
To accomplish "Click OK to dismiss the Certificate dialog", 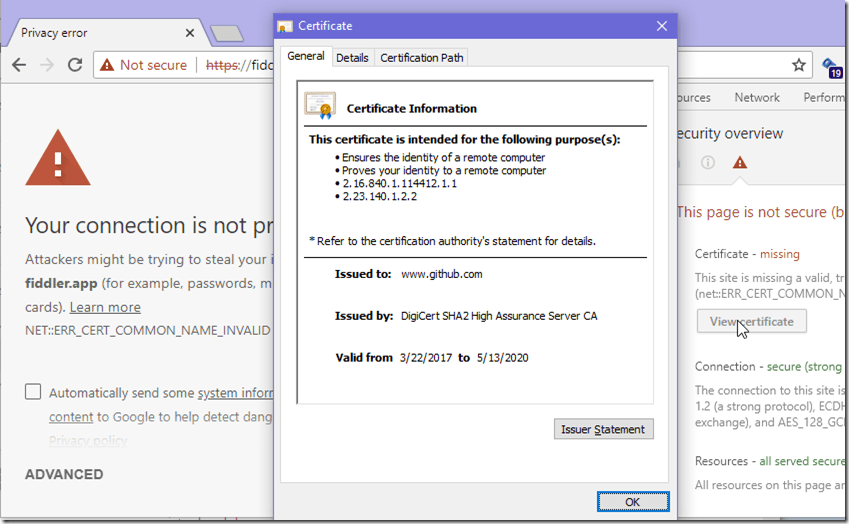I will 632,501.
